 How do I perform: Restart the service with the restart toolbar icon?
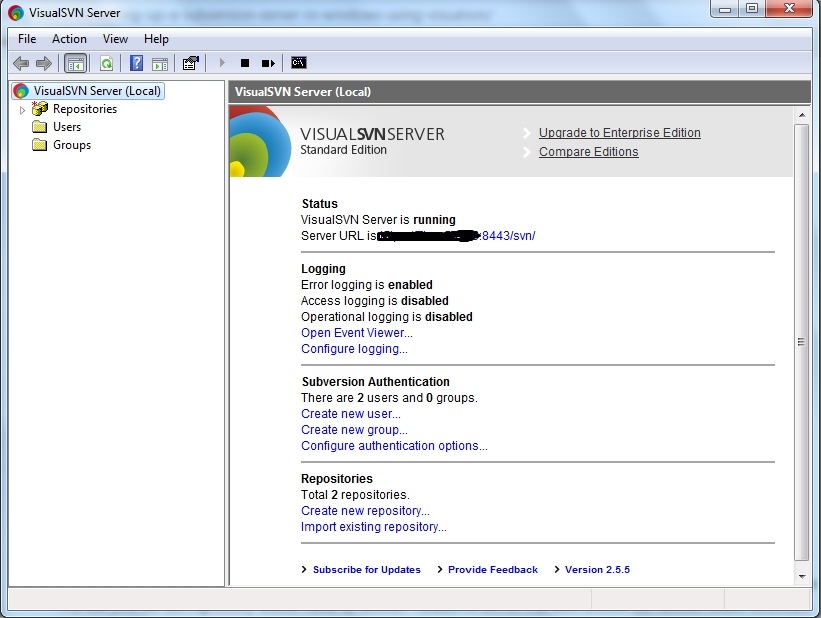click(x=268, y=62)
